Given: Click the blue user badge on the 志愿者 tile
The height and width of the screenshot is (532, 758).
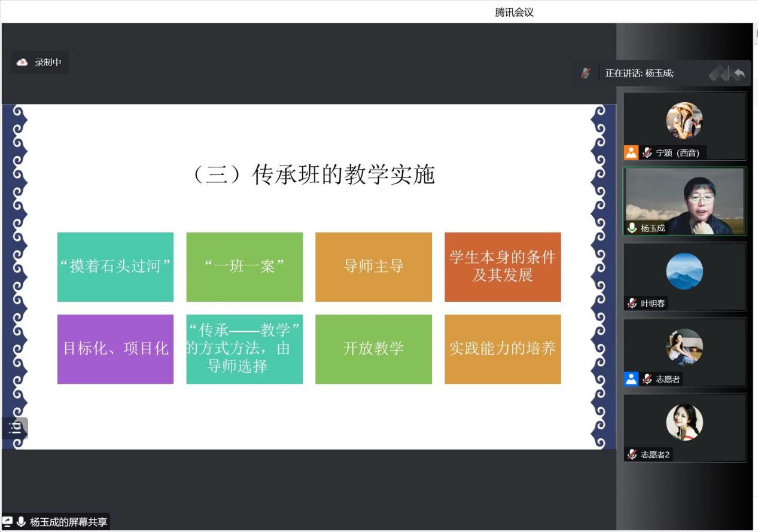Looking at the screenshot, I should [631, 379].
